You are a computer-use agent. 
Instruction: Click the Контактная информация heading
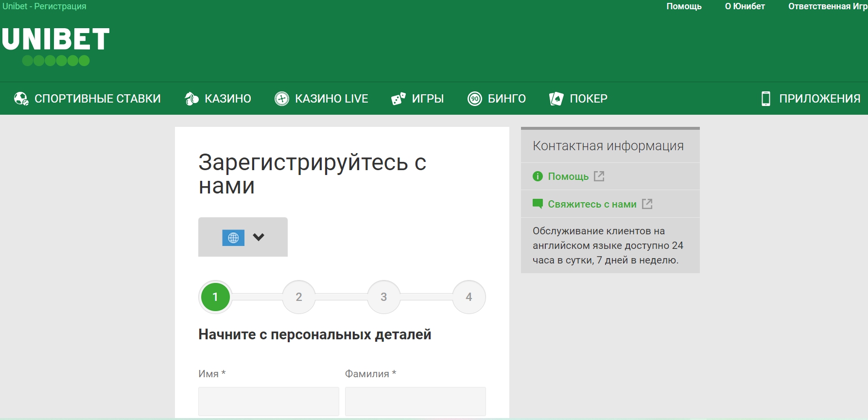click(x=608, y=146)
